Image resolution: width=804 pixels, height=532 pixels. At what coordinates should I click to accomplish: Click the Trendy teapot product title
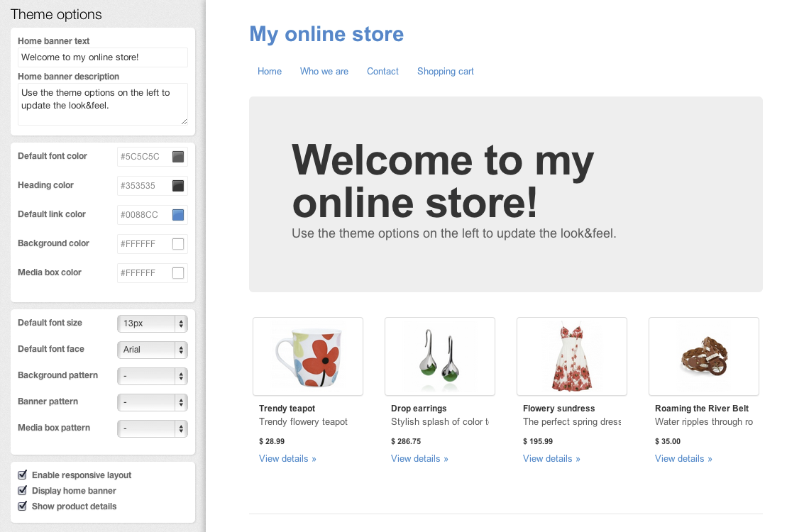click(x=287, y=409)
